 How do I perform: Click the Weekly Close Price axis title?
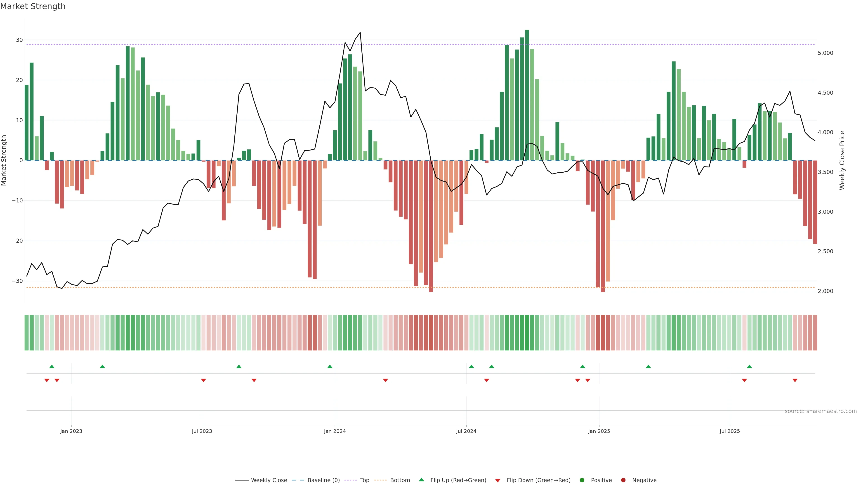click(842, 160)
